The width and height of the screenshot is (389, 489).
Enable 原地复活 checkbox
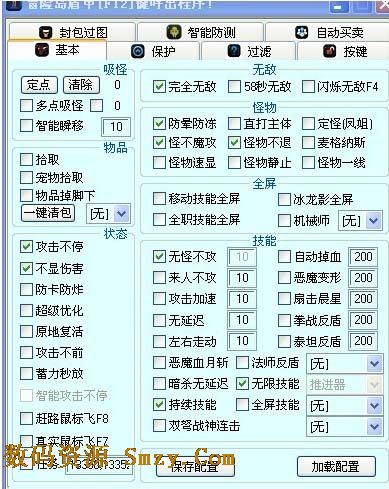click(x=26, y=332)
